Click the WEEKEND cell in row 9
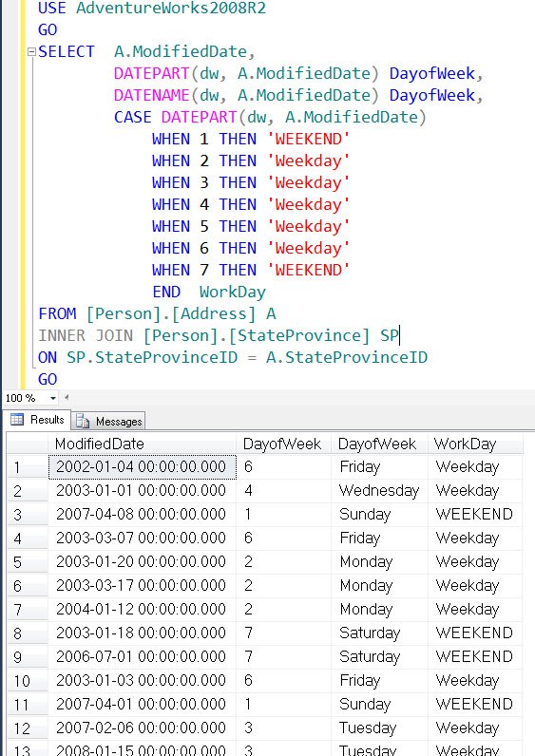Screen dimensions: 535x756 [x=475, y=656]
